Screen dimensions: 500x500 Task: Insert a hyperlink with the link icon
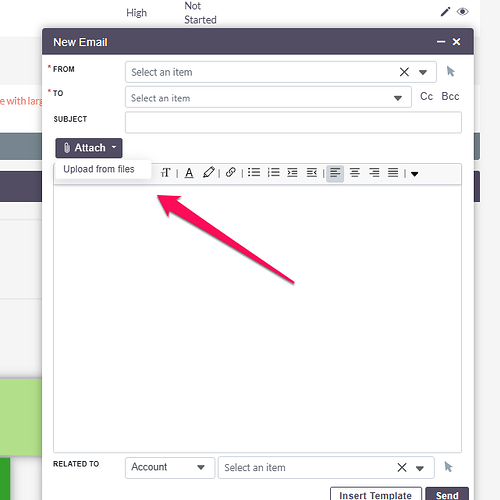[x=231, y=172]
